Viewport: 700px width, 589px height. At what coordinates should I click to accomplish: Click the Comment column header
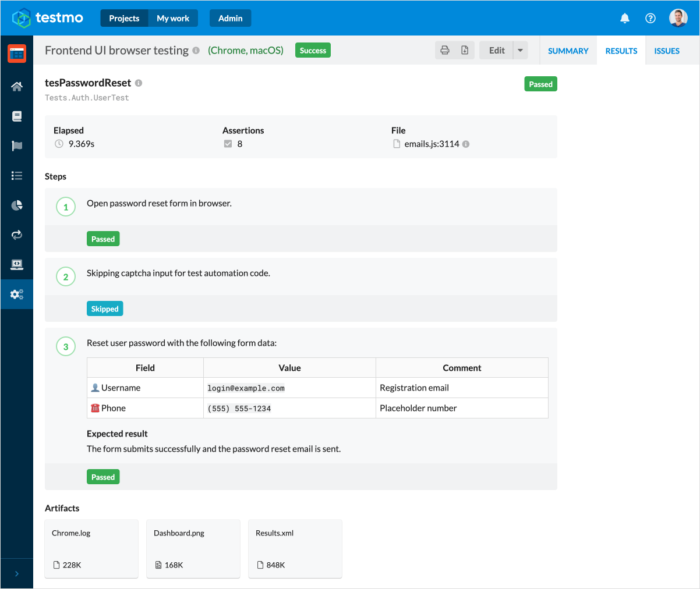(462, 368)
